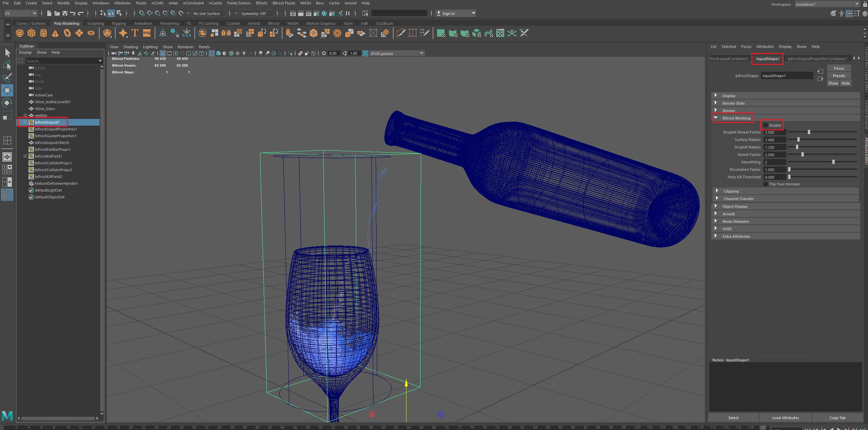Click the polygon cube shelf icon
Viewport: 868px width, 430px height.
click(32, 33)
